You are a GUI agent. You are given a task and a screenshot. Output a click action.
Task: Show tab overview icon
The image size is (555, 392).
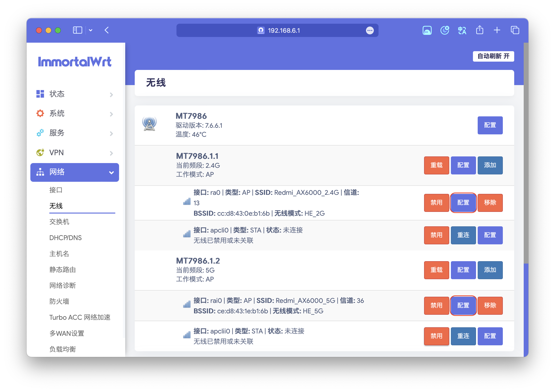(515, 30)
